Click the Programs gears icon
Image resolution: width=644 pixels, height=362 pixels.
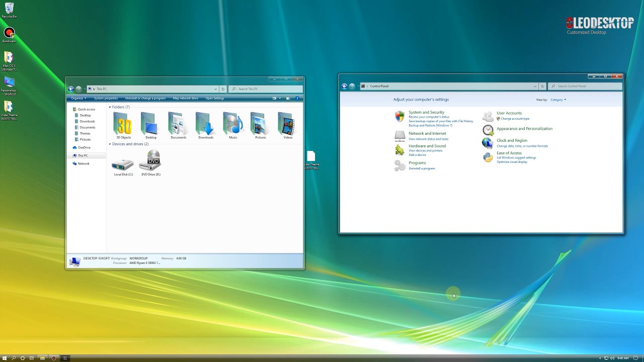[399, 165]
